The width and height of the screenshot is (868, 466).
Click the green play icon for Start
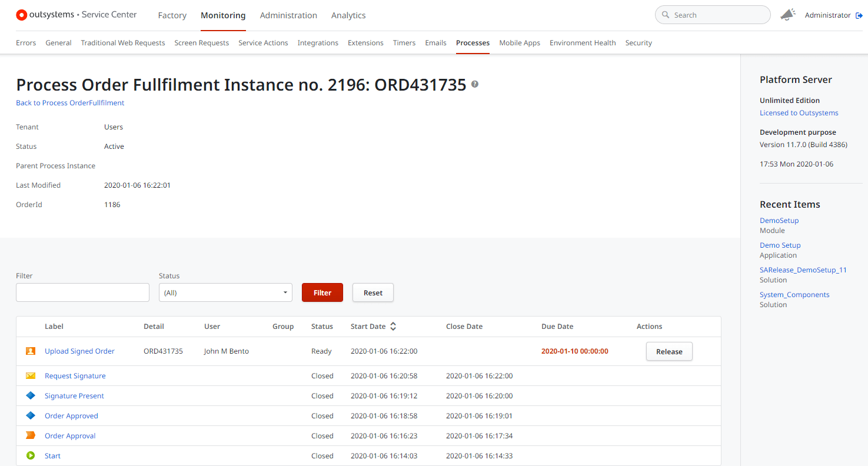pyautogui.click(x=31, y=456)
